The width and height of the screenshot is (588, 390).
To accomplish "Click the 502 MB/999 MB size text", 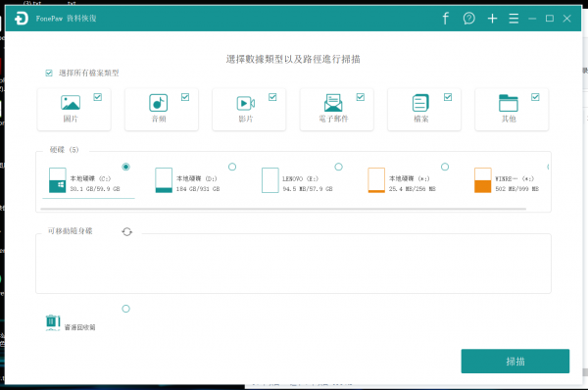I will click(x=516, y=188).
